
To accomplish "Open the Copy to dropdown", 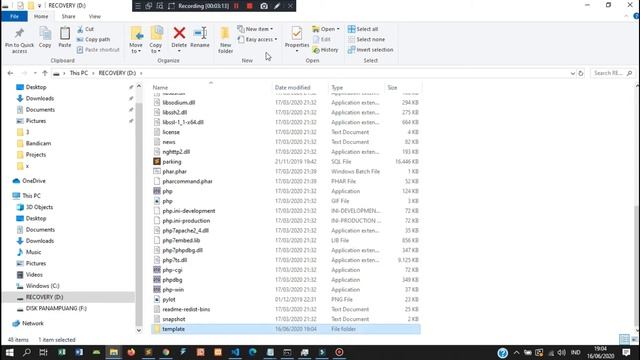I will [x=156, y=40].
